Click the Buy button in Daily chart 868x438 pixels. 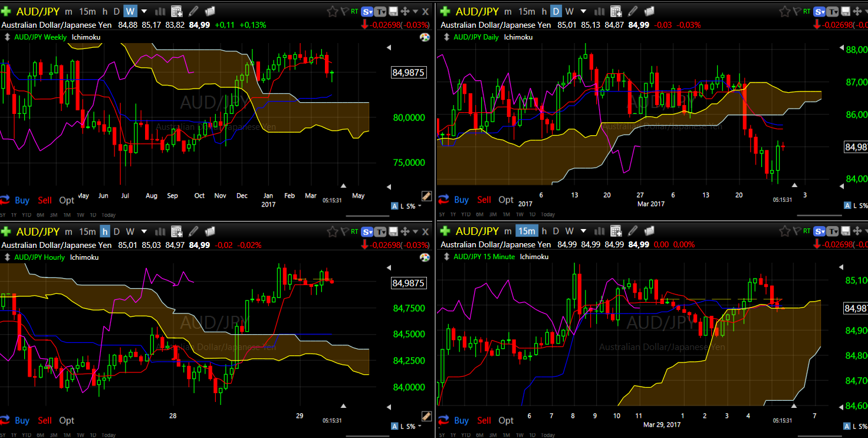pos(461,200)
